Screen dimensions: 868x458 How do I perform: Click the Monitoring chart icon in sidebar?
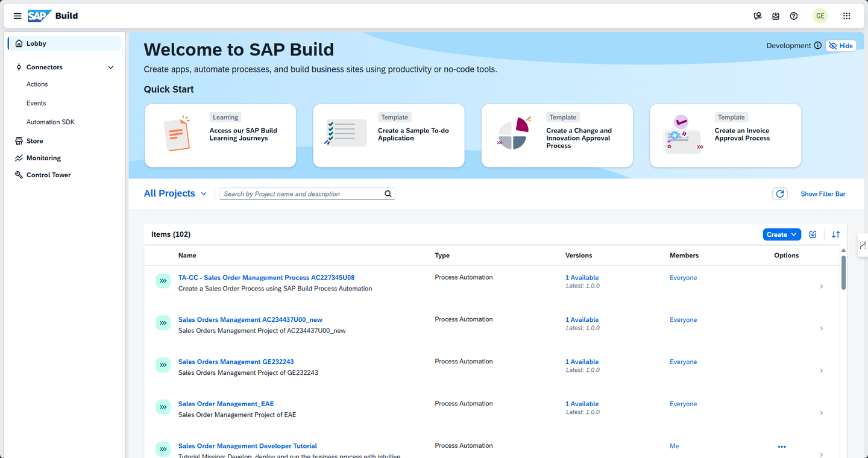[19, 158]
